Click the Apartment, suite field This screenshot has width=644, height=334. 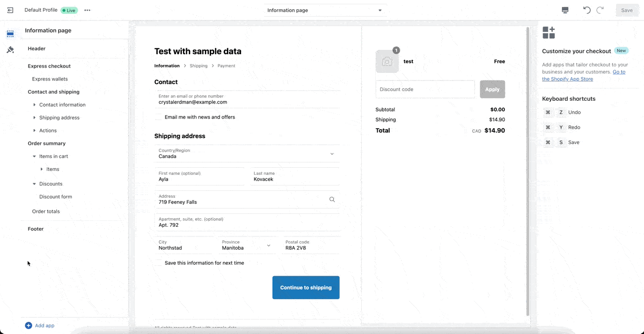(247, 222)
